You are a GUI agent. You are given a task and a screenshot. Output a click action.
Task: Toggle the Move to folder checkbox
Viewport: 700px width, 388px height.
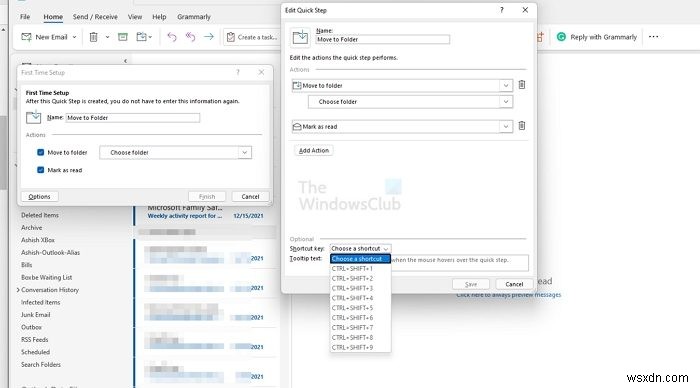click(41, 152)
